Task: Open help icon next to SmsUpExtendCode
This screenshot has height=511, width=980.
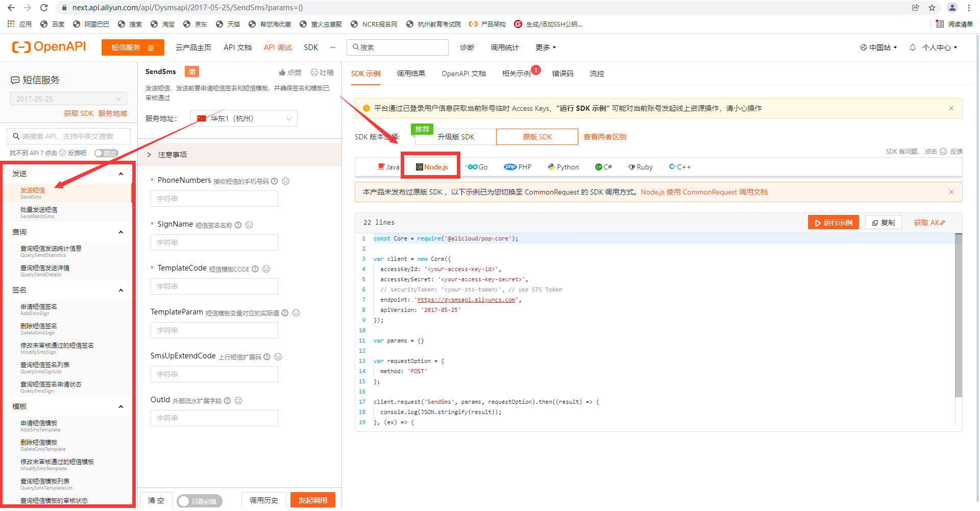Action: coord(267,357)
